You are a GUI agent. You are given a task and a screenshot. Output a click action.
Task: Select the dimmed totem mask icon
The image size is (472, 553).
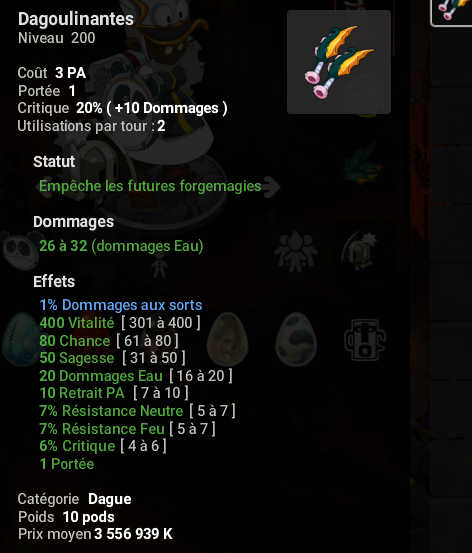tap(365, 340)
